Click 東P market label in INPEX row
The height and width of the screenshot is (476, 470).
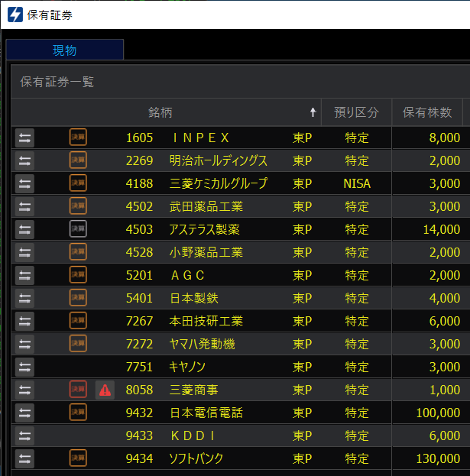pyautogui.click(x=302, y=138)
